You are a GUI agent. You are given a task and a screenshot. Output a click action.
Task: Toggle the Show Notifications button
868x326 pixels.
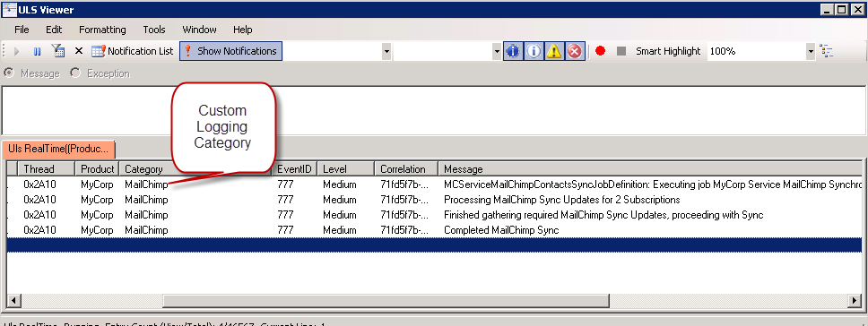(230, 51)
